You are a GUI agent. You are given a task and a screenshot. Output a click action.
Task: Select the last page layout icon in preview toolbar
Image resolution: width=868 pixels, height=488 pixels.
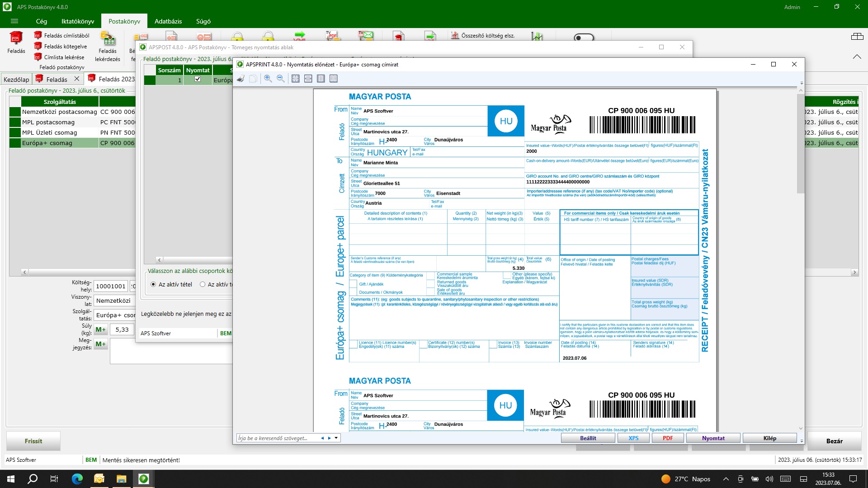pyautogui.click(x=334, y=79)
